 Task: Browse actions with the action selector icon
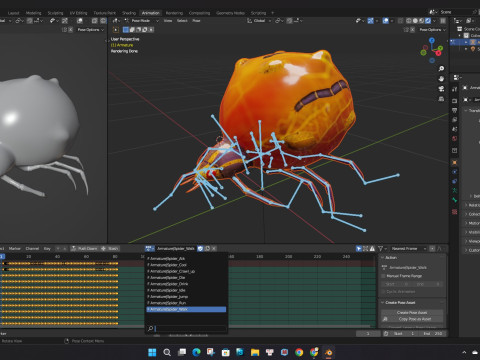(150, 249)
